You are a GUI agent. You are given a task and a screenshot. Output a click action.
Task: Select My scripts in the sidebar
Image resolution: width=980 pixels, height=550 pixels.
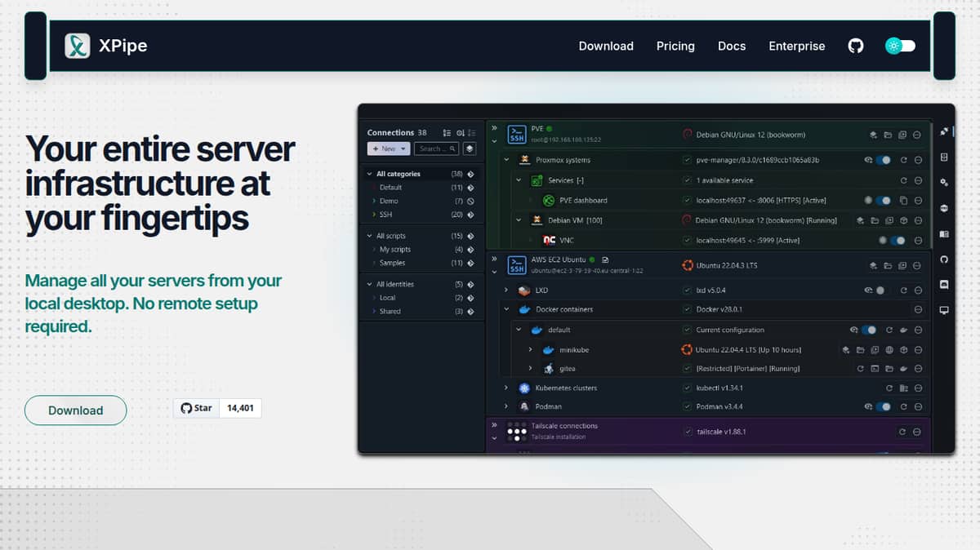point(395,250)
